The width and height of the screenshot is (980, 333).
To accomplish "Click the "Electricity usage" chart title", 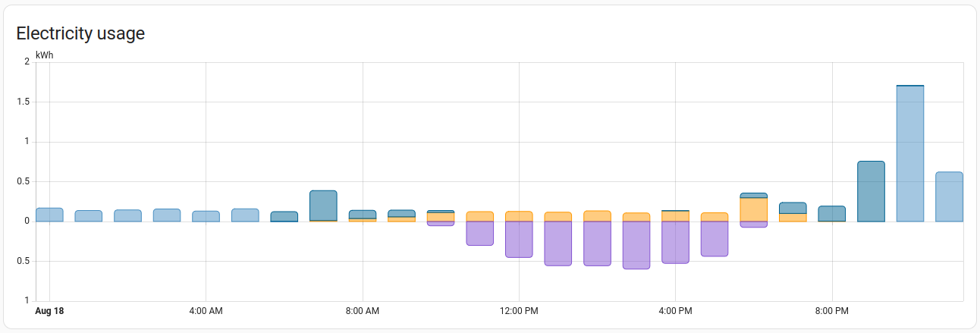I will (x=80, y=33).
